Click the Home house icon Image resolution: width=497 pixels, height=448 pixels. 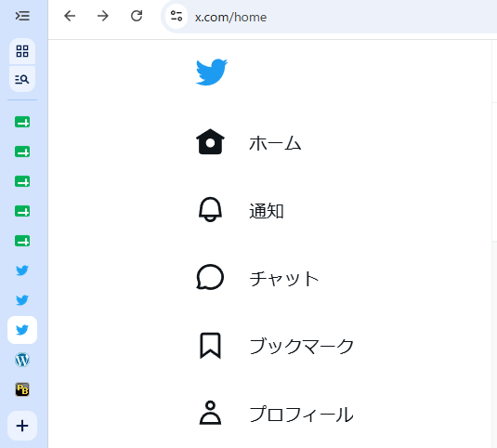[x=211, y=141]
